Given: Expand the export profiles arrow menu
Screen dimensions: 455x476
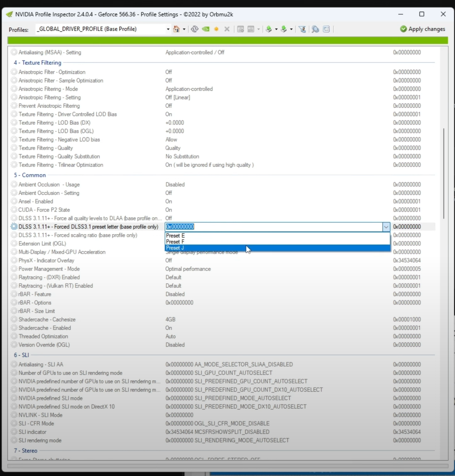Looking at the screenshot, I should point(276,29).
